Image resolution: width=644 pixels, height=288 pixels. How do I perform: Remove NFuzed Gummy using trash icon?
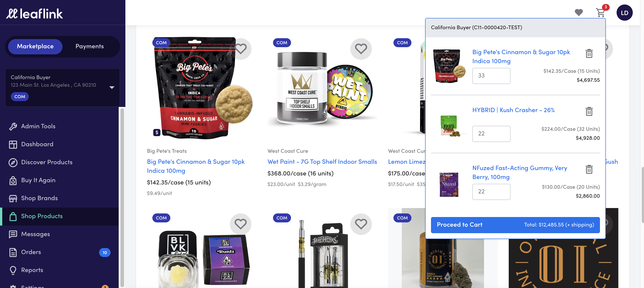pos(589,170)
